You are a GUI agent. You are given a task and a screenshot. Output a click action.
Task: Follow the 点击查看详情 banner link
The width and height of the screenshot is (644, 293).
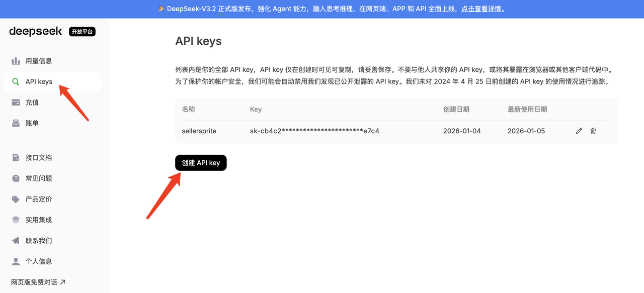(x=481, y=9)
